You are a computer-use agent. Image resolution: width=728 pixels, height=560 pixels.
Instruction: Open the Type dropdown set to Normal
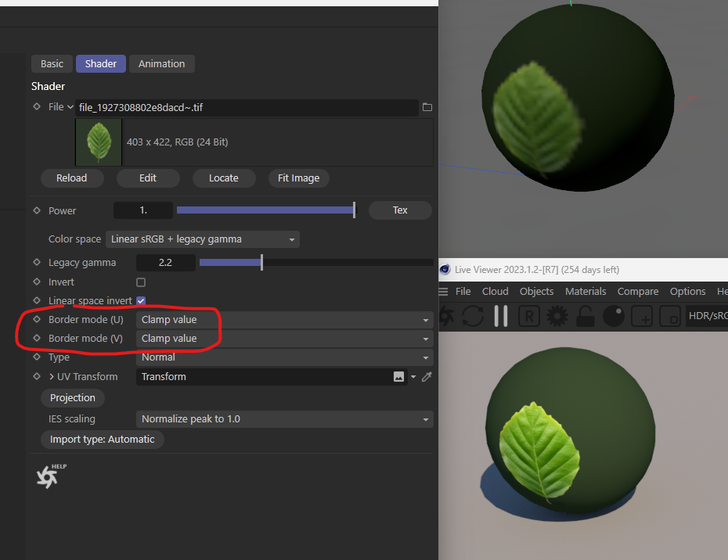(x=285, y=357)
